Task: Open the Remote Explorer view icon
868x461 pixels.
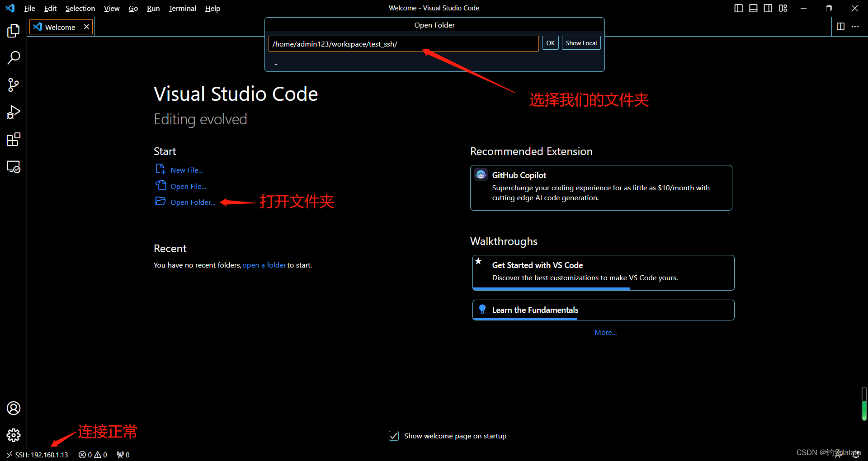Action: point(14,167)
